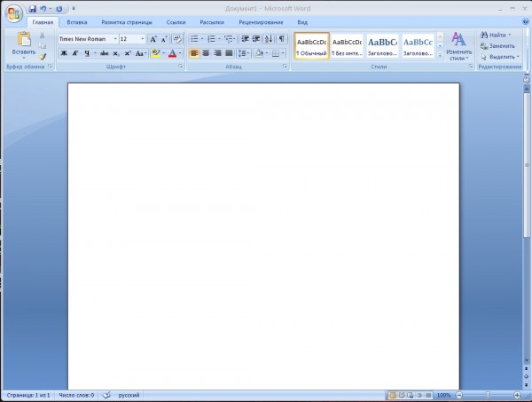The height and width of the screenshot is (402, 532).
Task: Click the strikethrough abc button
Action: 104,53
